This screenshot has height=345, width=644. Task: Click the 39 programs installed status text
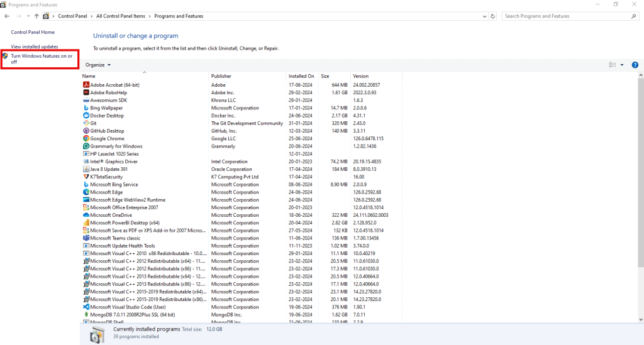pyautogui.click(x=136, y=336)
